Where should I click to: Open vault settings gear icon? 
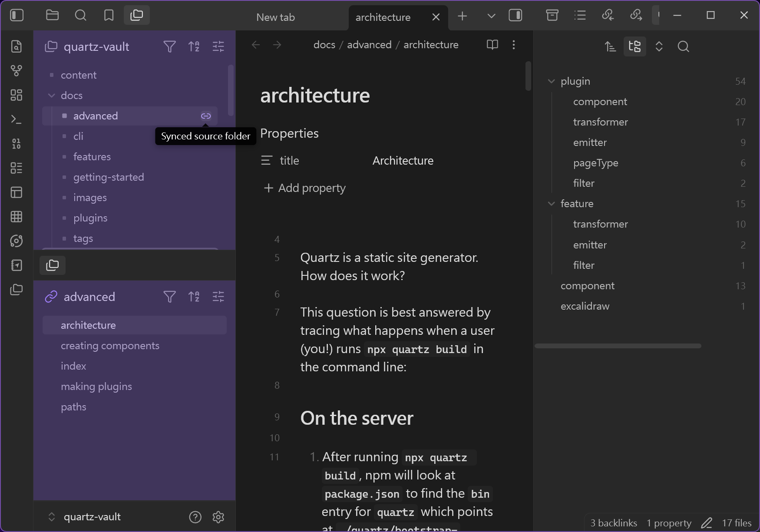(x=218, y=517)
